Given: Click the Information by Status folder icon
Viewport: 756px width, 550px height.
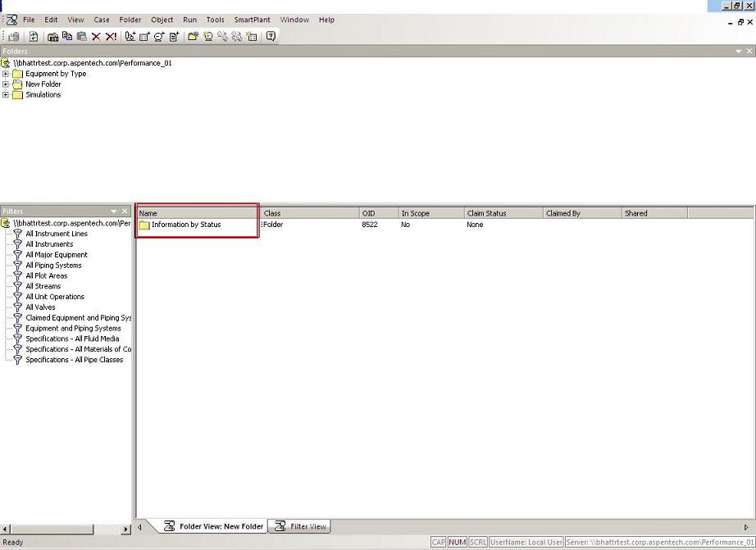Looking at the screenshot, I should [x=144, y=225].
